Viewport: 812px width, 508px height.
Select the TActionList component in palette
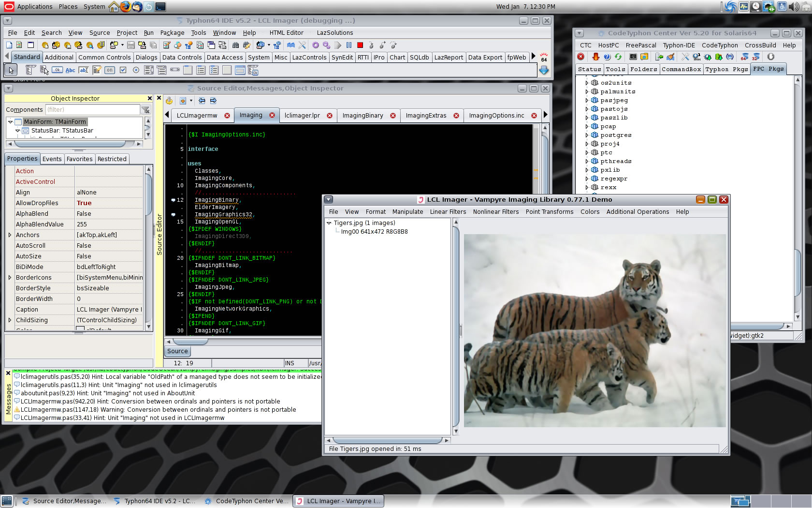pos(253,70)
